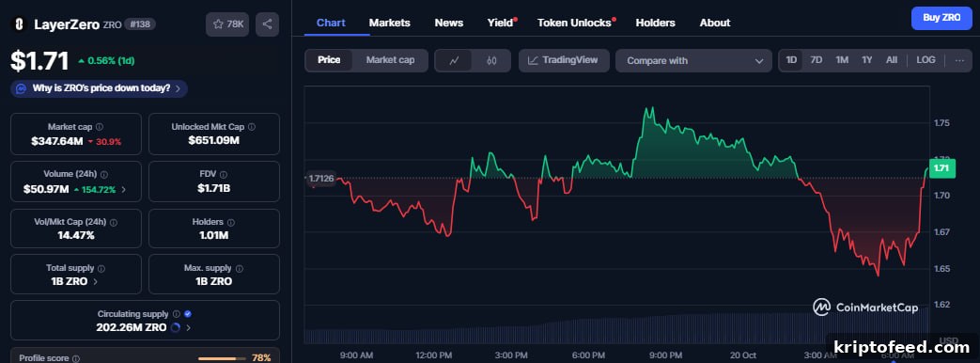
Task: Select the 1D time range
Action: (791, 60)
